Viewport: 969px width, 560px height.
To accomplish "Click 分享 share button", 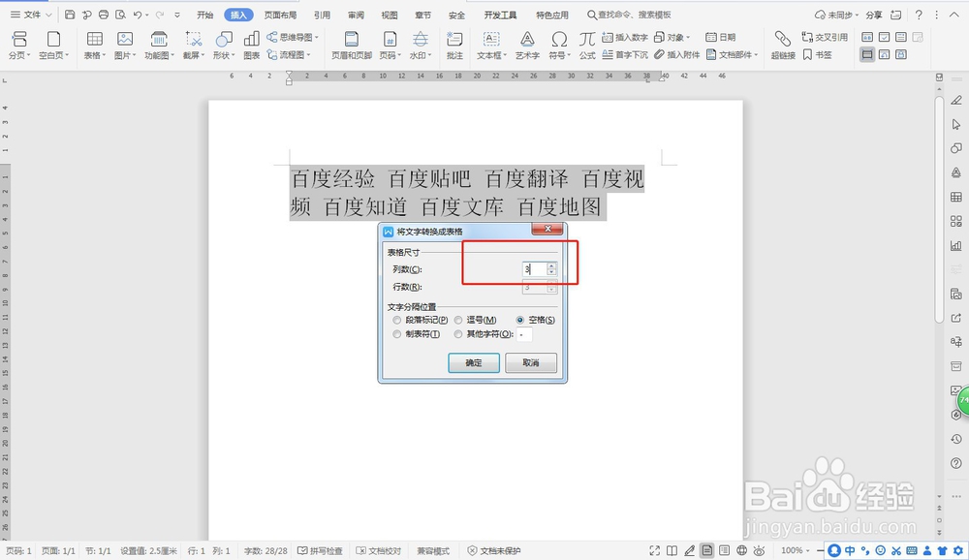I will point(874,15).
